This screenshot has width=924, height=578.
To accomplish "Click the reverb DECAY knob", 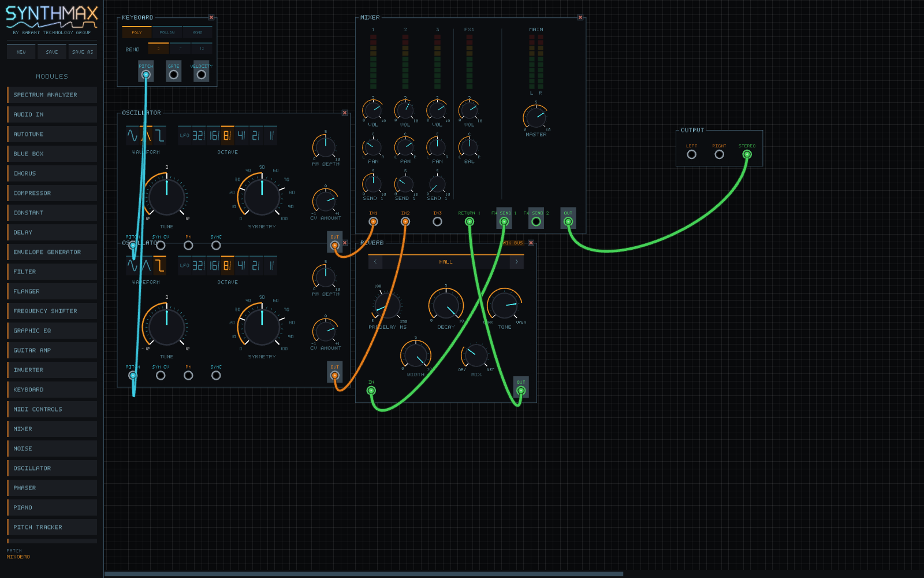I will 446,305.
